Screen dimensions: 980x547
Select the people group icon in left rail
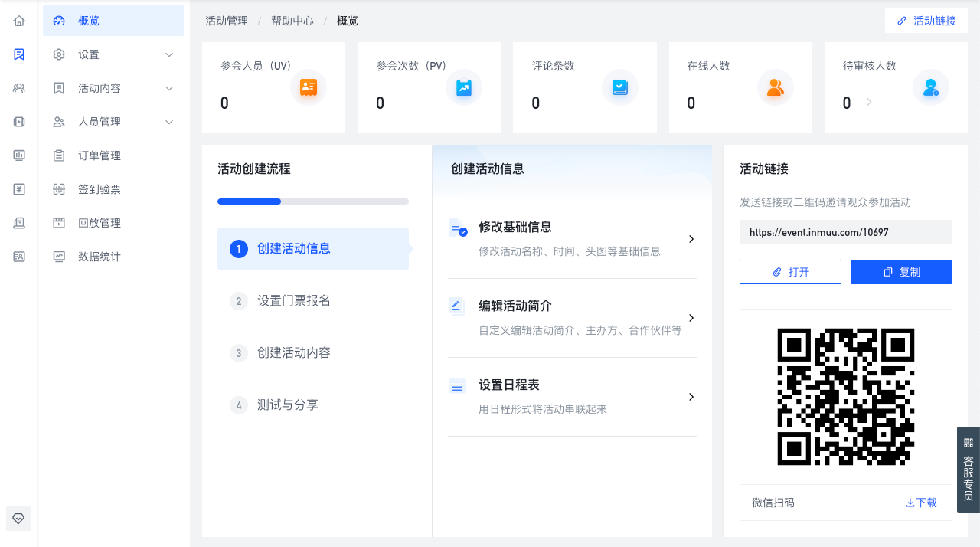coord(19,88)
